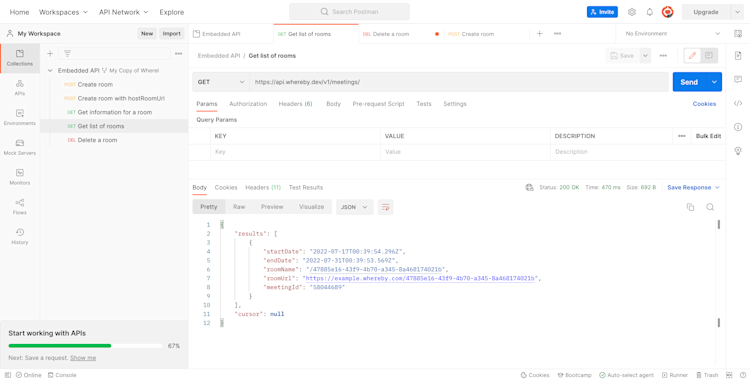Select the Visualize response view
This screenshot has width=750, height=381.
311,207
